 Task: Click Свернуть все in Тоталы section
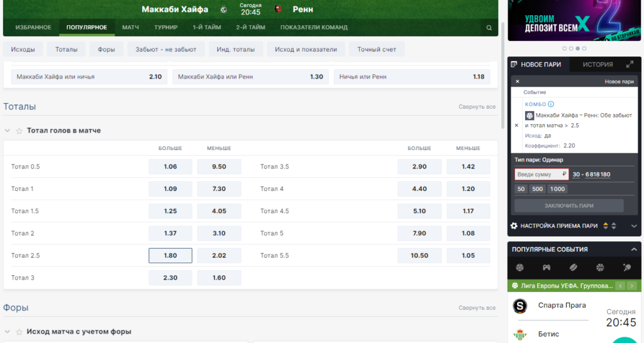(477, 107)
